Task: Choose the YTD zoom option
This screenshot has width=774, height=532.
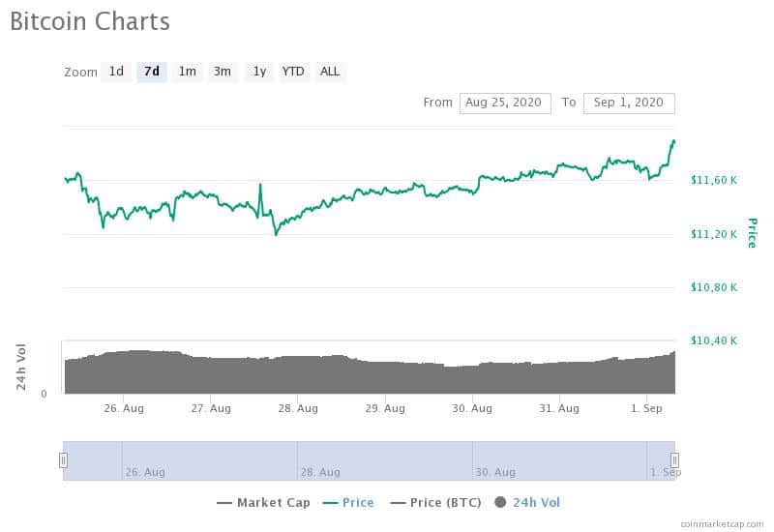Action: click(293, 72)
